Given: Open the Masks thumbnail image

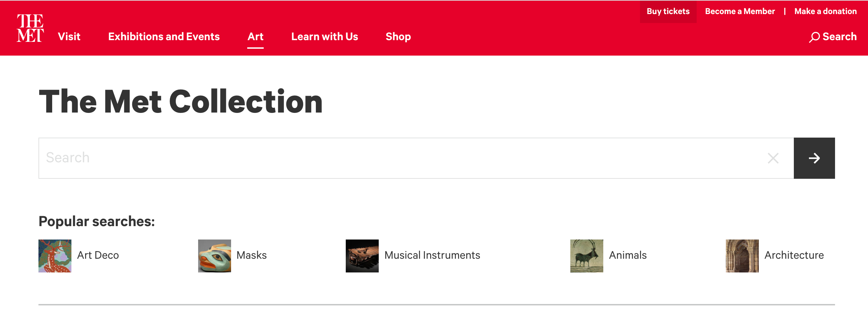Looking at the screenshot, I should coord(215,256).
